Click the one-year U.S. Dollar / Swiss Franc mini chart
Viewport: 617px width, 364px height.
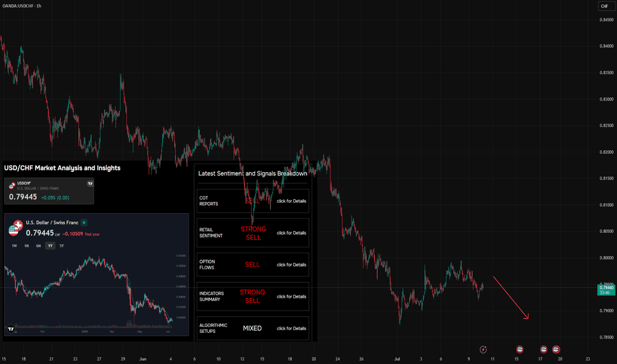(x=97, y=275)
